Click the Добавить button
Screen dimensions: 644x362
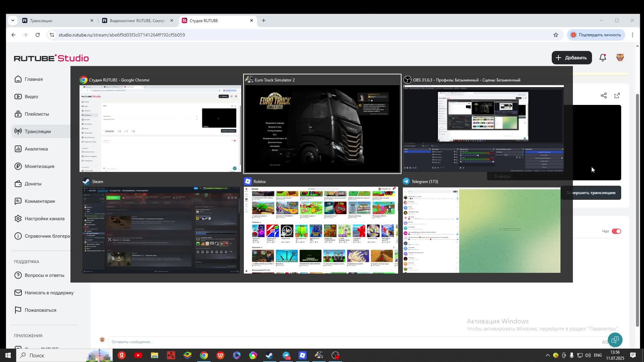click(572, 58)
